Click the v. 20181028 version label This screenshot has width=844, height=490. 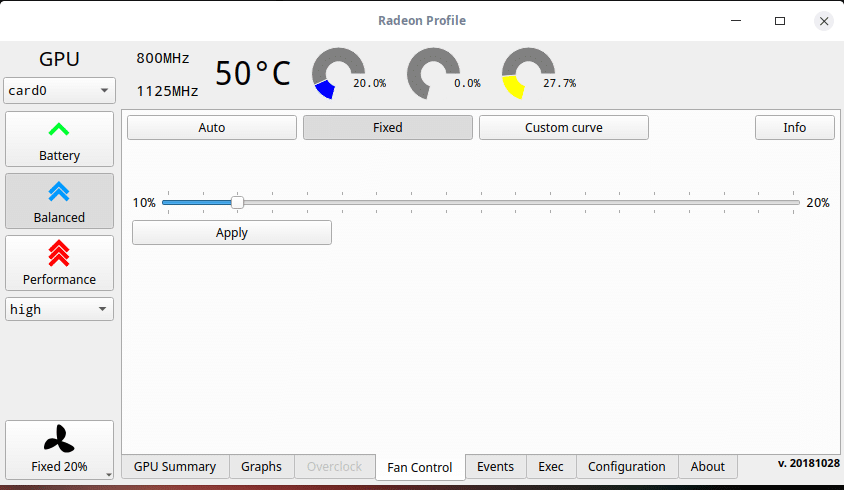[808, 463]
